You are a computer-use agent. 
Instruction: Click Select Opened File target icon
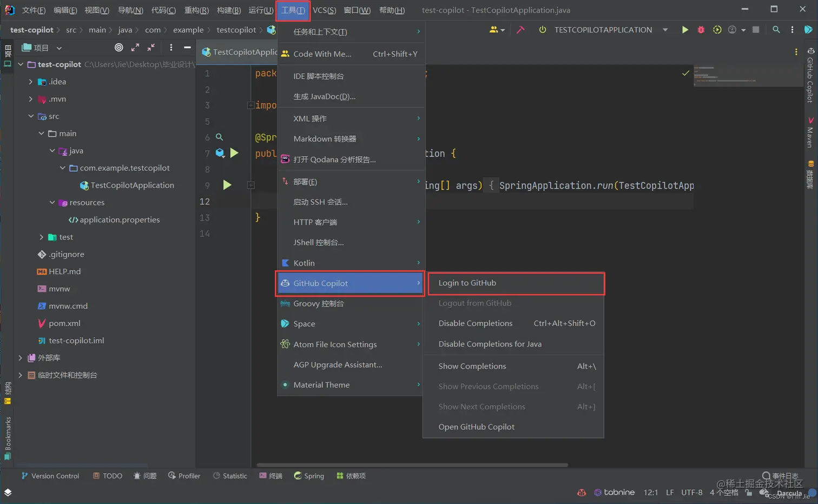[x=119, y=48]
